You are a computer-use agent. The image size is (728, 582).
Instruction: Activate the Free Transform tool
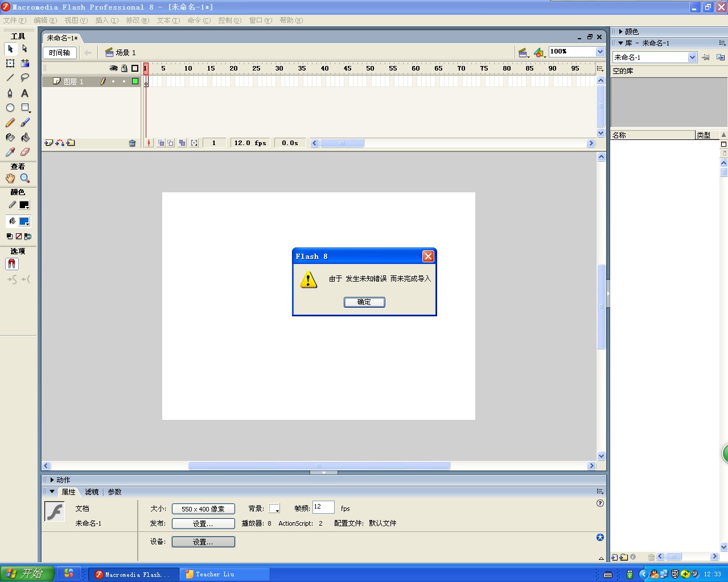(x=10, y=63)
